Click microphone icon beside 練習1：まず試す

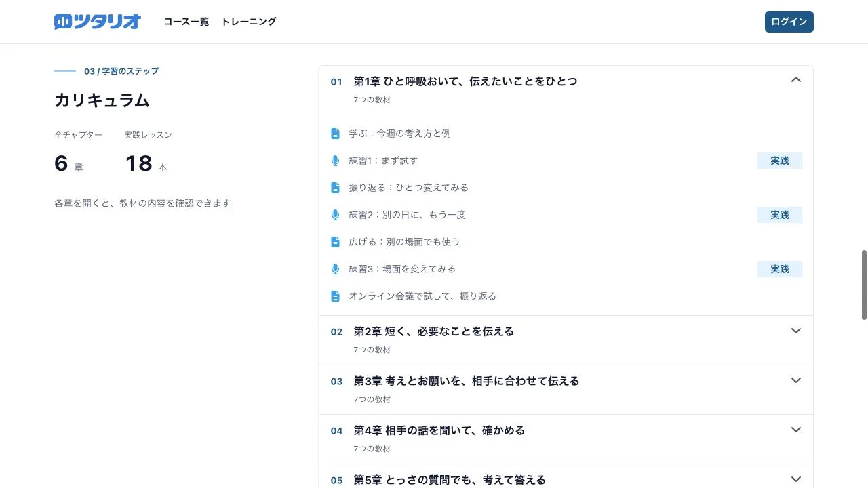pyautogui.click(x=335, y=161)
